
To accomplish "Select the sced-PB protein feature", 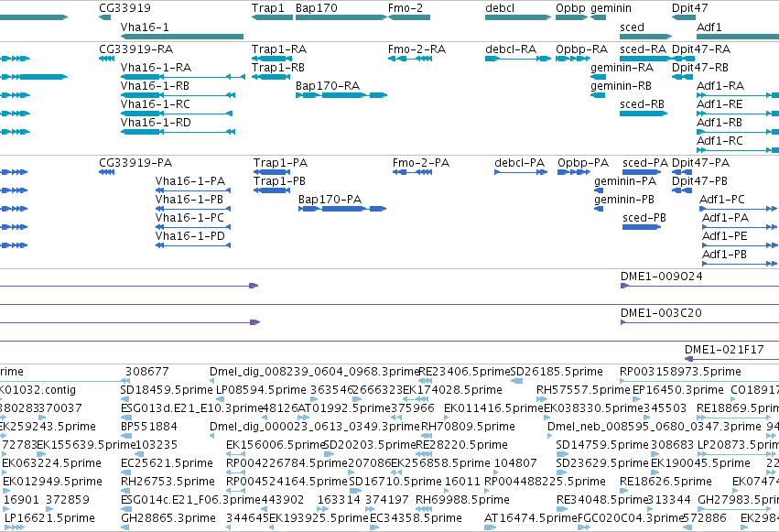I will pos(642,227).
